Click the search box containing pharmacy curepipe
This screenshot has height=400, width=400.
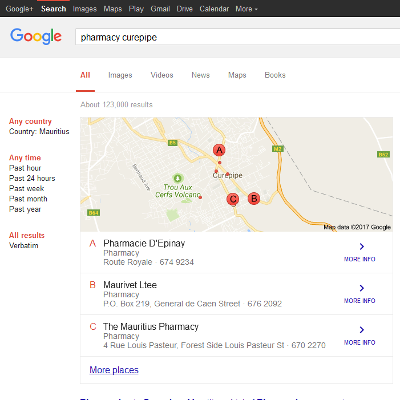(237, 37)
